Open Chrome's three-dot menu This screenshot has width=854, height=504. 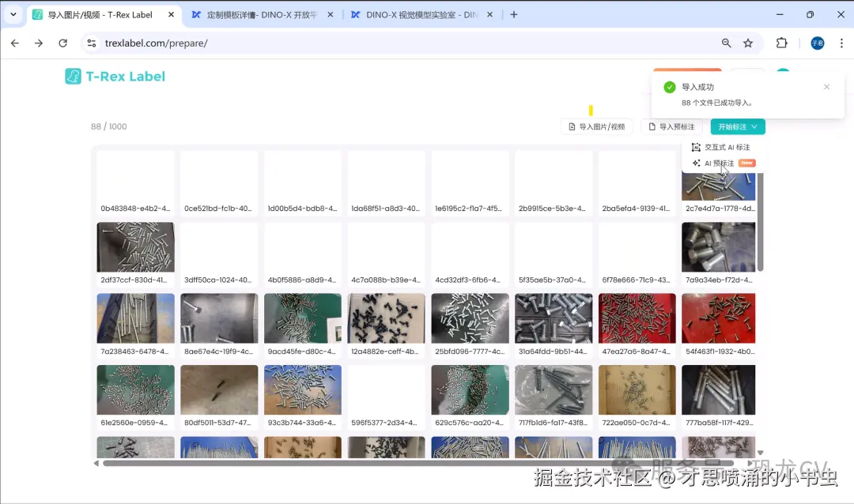click(841, 43)
